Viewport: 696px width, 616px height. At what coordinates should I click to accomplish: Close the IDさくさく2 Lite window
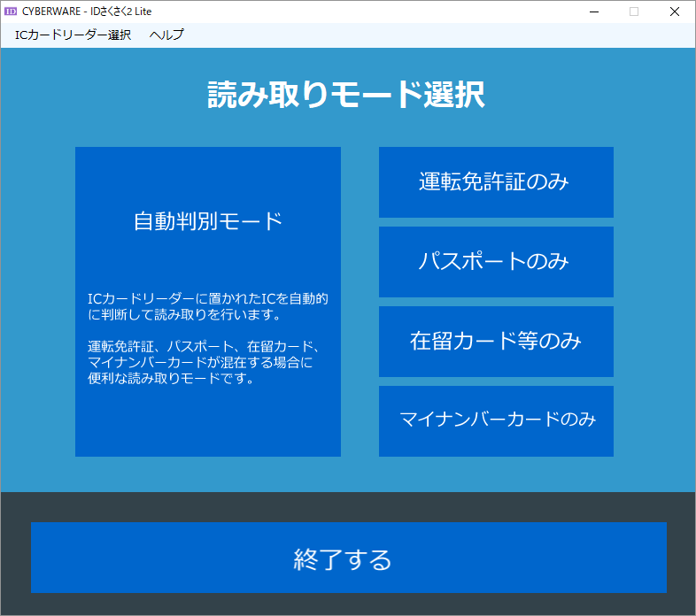point(675,12)
